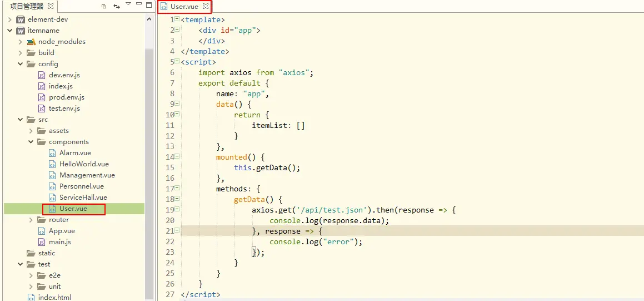Collapse the components folder arrow
644x301 pixels.
click(31, 142)
